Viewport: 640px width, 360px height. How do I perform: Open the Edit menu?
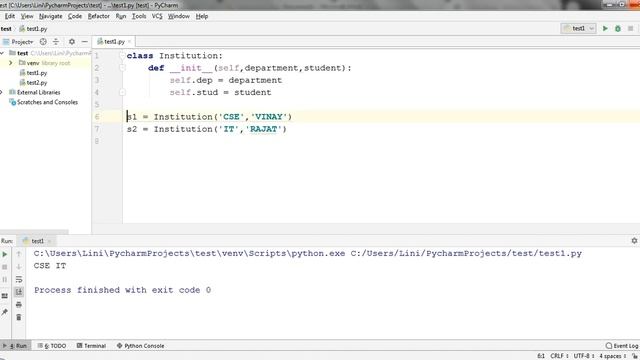(x=9, y=16)
